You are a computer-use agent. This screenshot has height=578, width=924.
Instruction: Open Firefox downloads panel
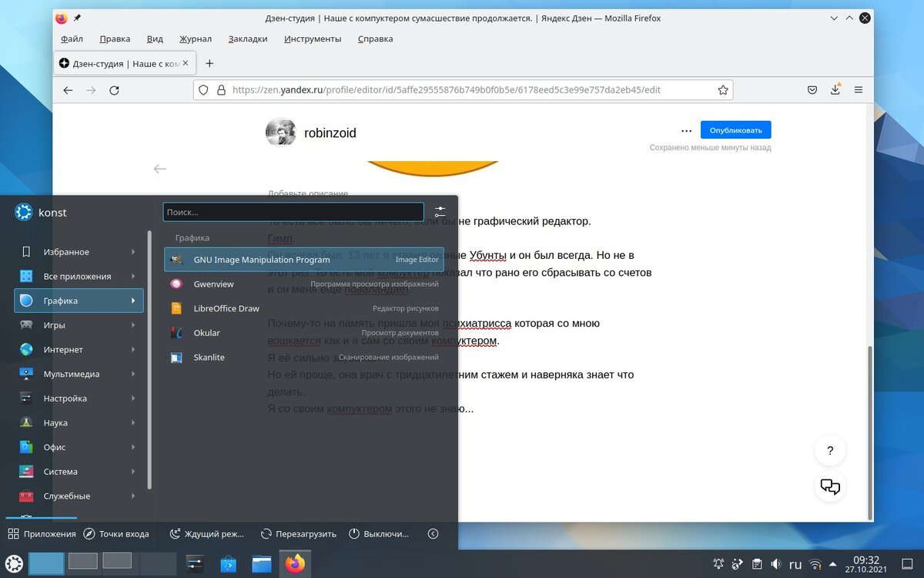835,90
